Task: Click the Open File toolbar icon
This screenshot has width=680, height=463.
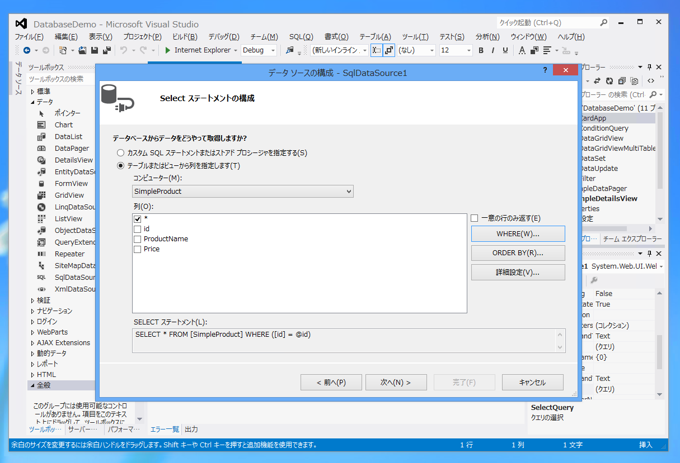Action: click(x=82, y=50)
